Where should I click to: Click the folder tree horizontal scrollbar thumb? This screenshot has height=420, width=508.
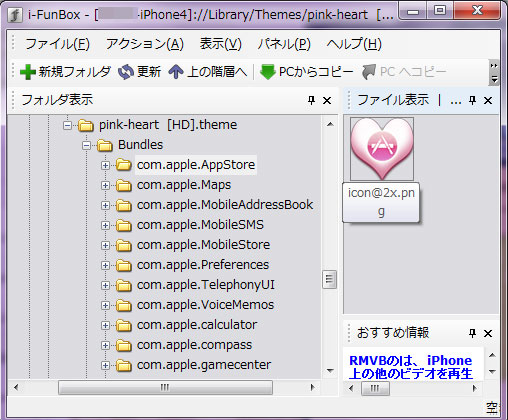[165, 387]
